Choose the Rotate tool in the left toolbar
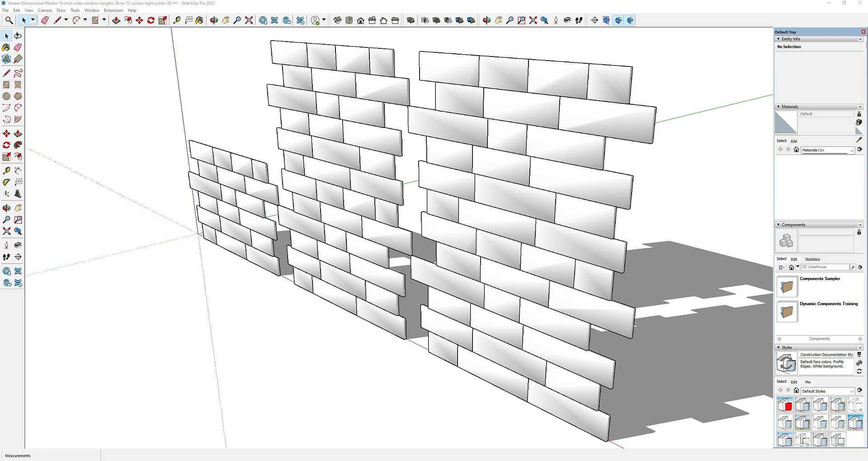This screenshot has height=461, width=868. point(6,145)
